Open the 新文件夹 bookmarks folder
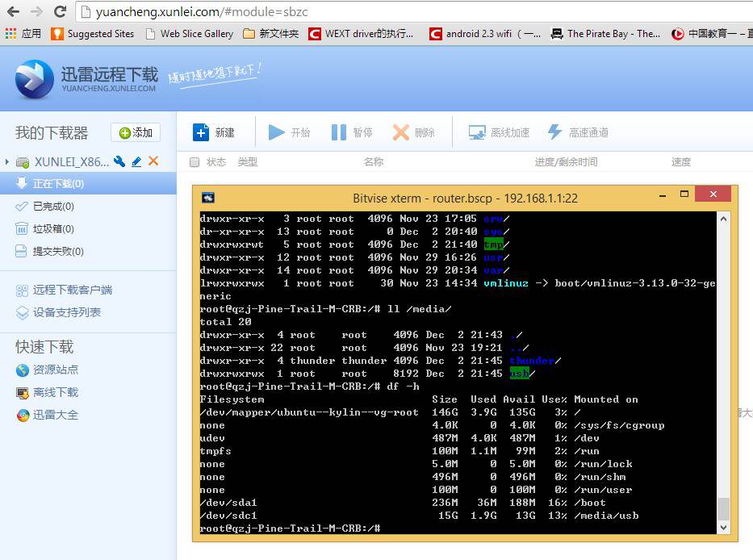 pyautogui.click(x=271, y=34)
